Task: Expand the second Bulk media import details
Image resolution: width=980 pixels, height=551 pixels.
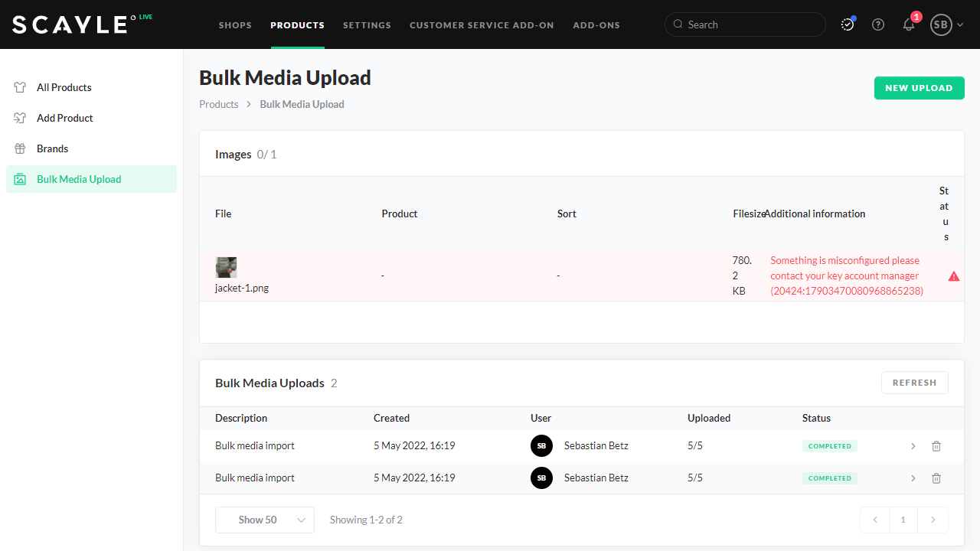Action: (913, 478)
